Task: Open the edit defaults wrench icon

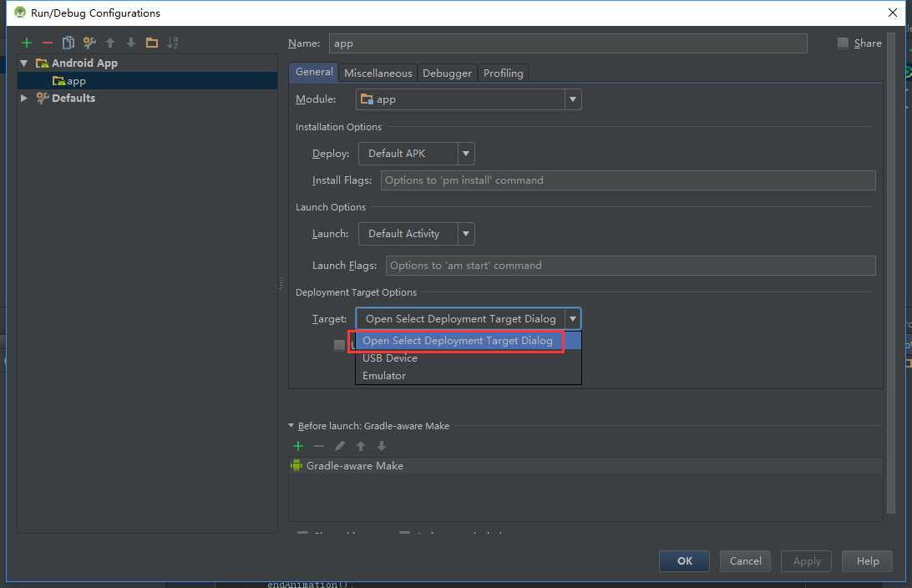Action: coord(89,43)
